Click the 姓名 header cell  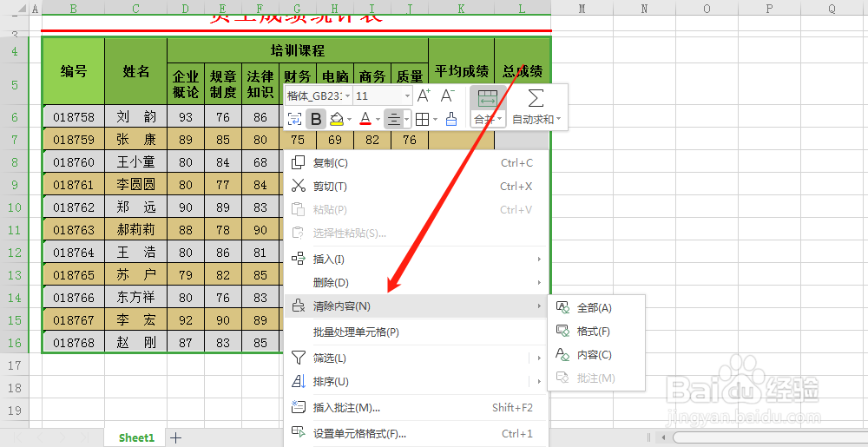click(x=136, y=71)
